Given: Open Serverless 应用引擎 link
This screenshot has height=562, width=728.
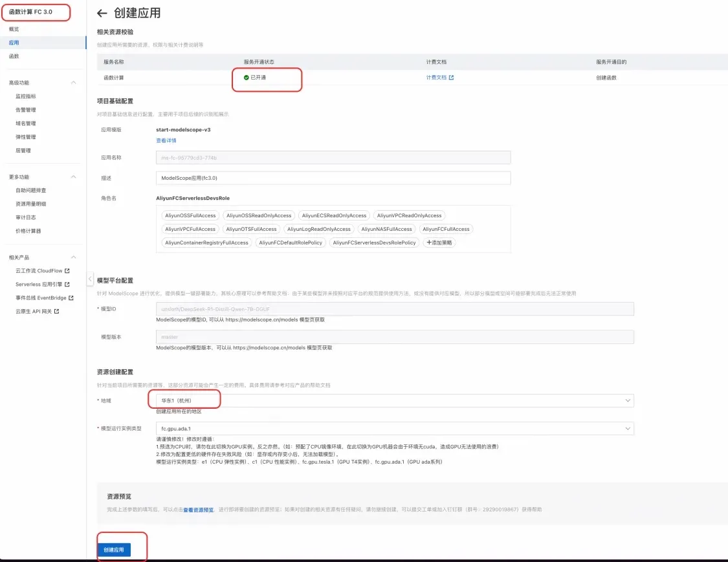Looking at the screenshot, I should click(39, 284).
